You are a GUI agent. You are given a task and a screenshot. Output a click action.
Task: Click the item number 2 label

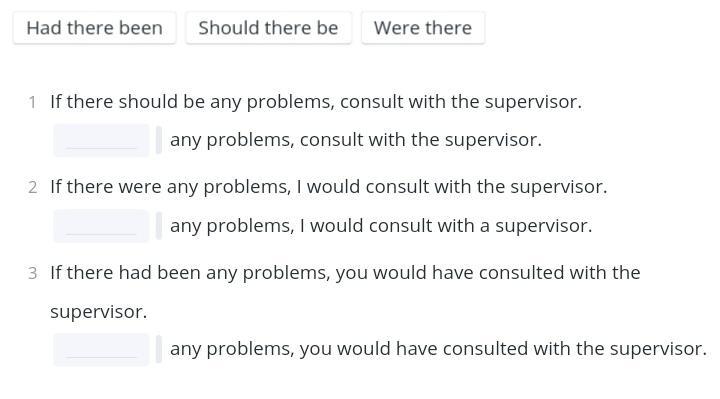coord(32,187)
